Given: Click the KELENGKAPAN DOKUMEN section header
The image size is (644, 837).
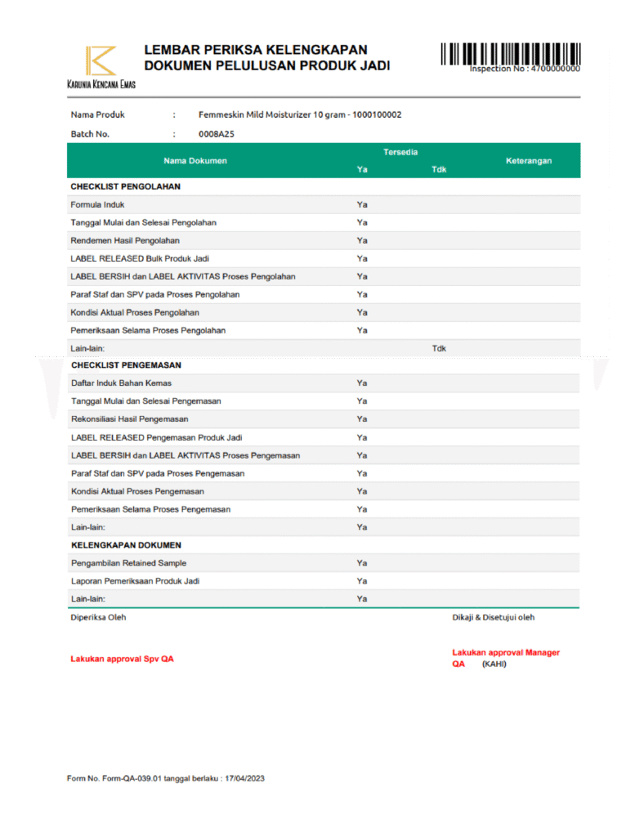Looking at the screenshot, I should click(x=126, y=545).
